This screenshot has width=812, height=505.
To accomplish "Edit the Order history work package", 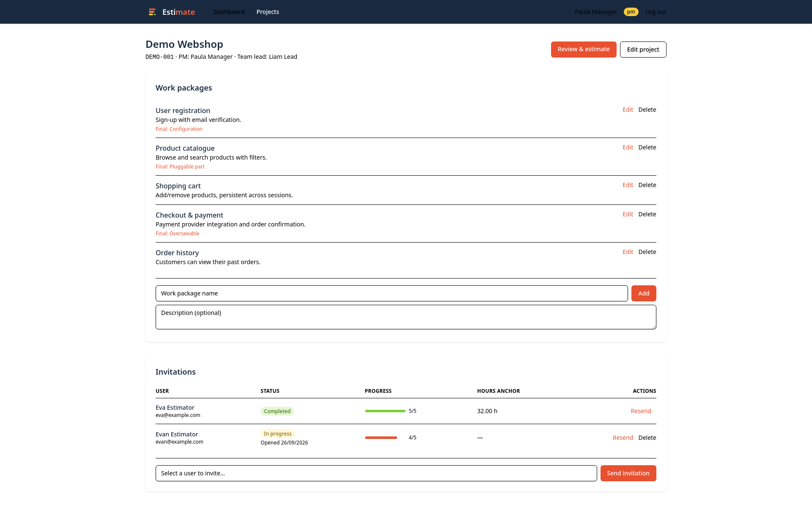I will pos(628,252).
